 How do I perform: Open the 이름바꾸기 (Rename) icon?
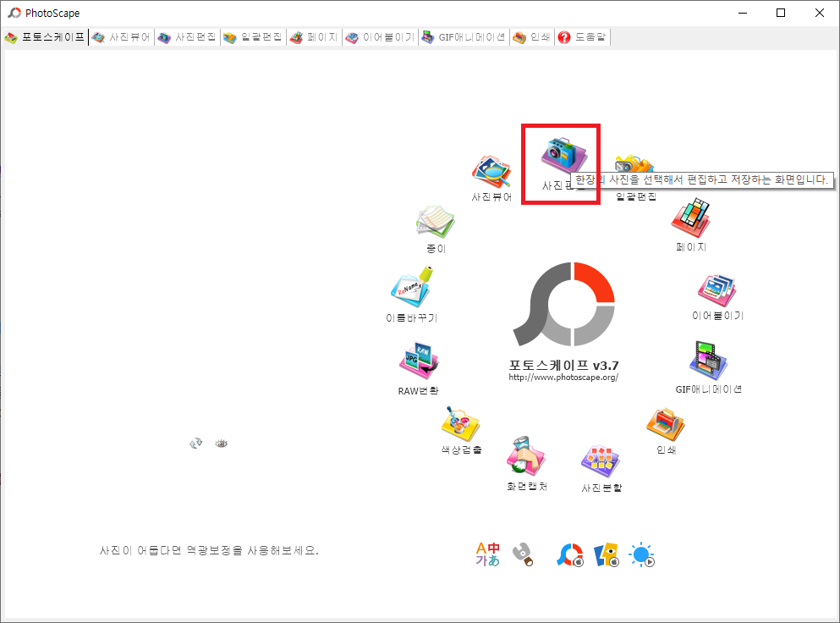pyautogui.click(x=412, y=287)
